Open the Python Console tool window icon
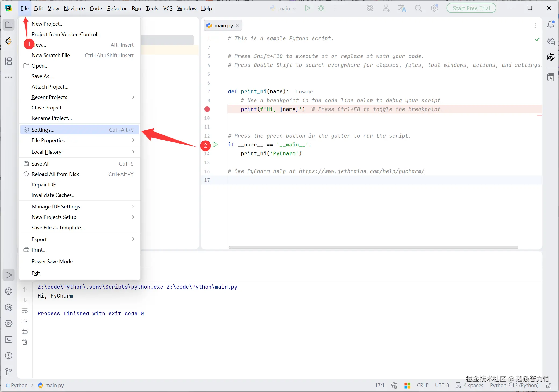Screen dimensions: 559x392 point(9,291)
